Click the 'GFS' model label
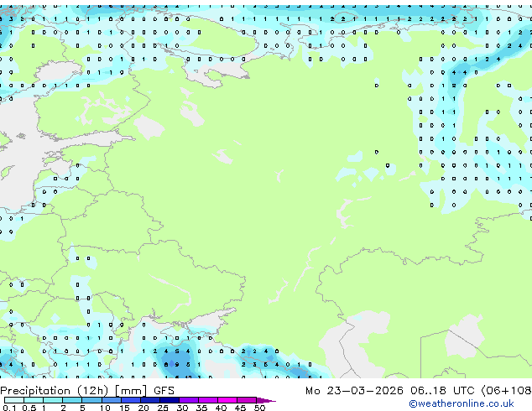 [x=164, y=391]
